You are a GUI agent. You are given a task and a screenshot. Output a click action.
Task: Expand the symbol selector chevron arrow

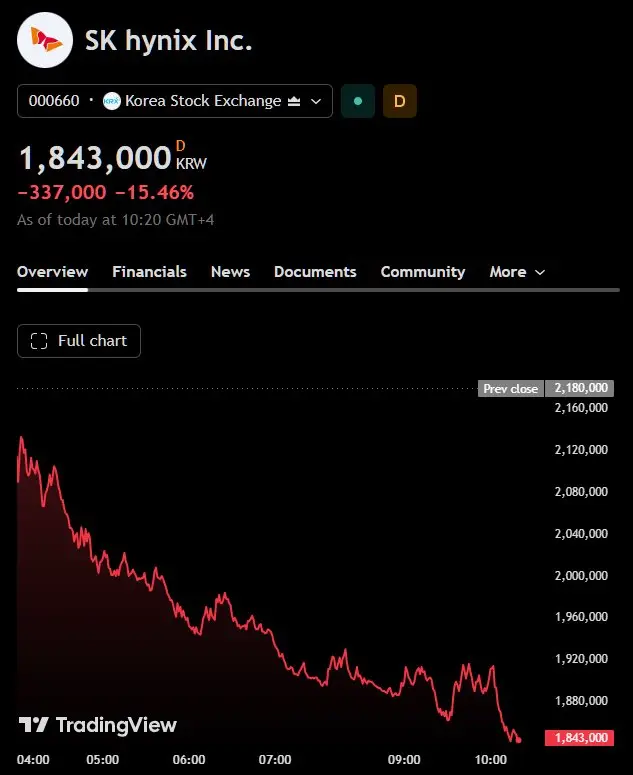click(x=316, y=101)
